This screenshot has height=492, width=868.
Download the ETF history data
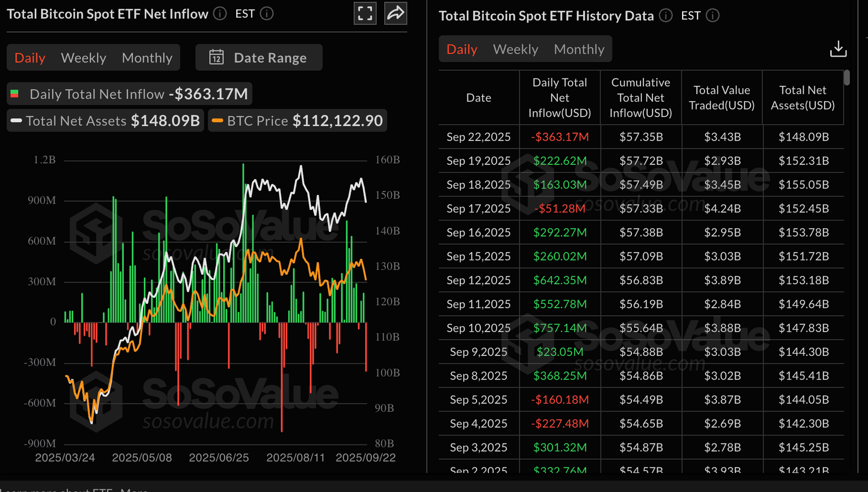pos(838,49)
